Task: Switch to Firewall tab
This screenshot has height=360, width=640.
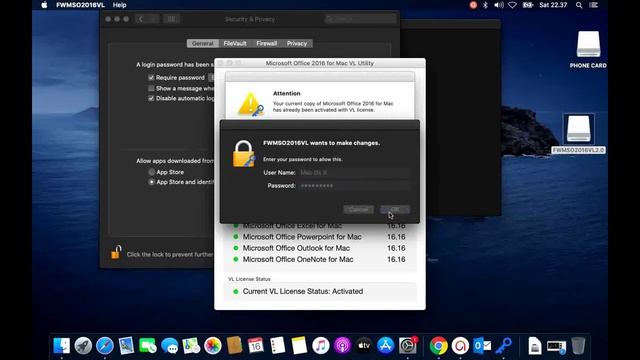Action: pyautogui.click(x=267, y=43)
